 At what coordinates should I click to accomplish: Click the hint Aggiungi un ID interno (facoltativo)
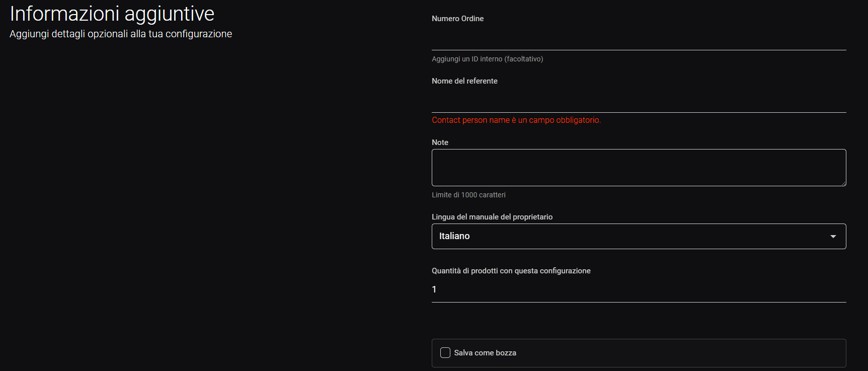click(x=487, y=59)
